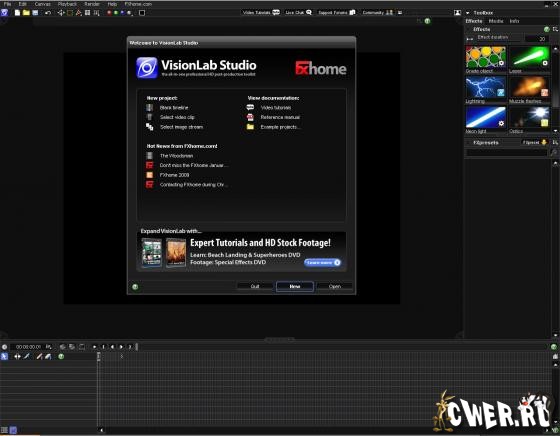Select the blue pen tool in the timeline toolbar
This screenshot has height=436, width=560.
(27, 356)
